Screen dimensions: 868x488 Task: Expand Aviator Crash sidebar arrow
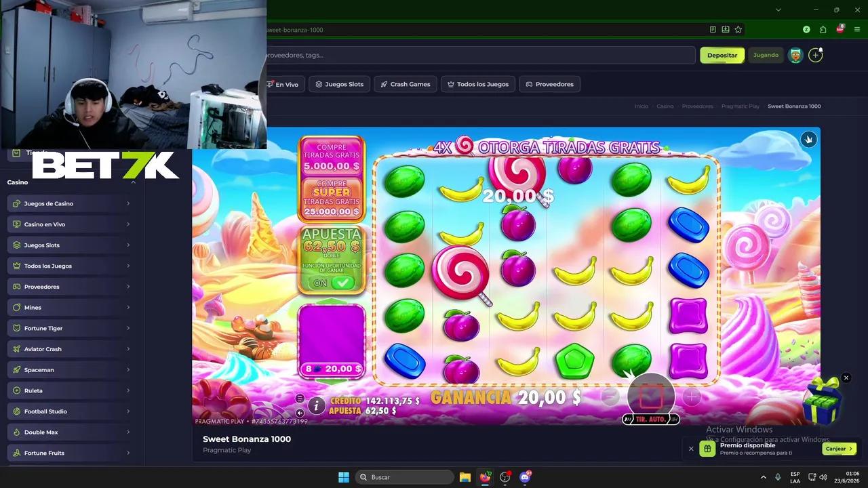coord(128,349)
